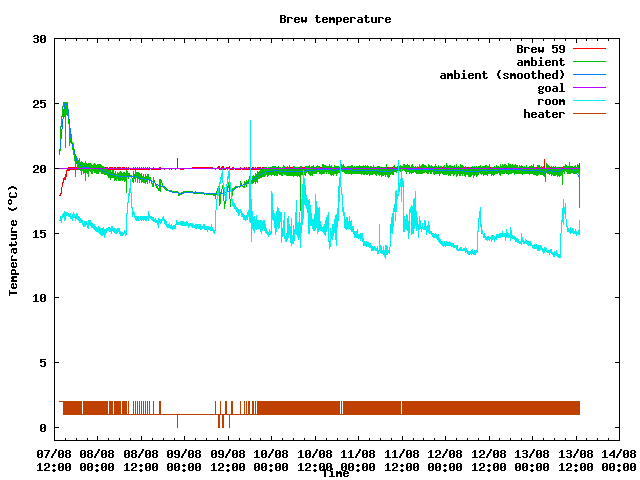Click the green ambient legend line sample

pyautogui.click(x=589, y=62)
